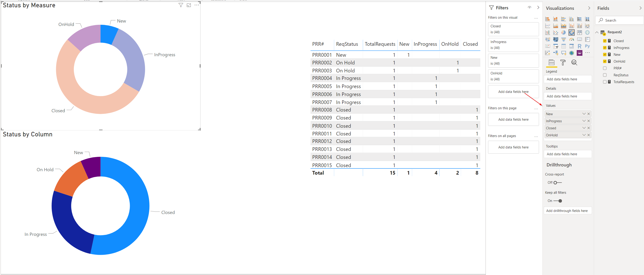This screenshot has width=644, height=275.
Task: Select the matrix visualization
Action: point(571,46)
